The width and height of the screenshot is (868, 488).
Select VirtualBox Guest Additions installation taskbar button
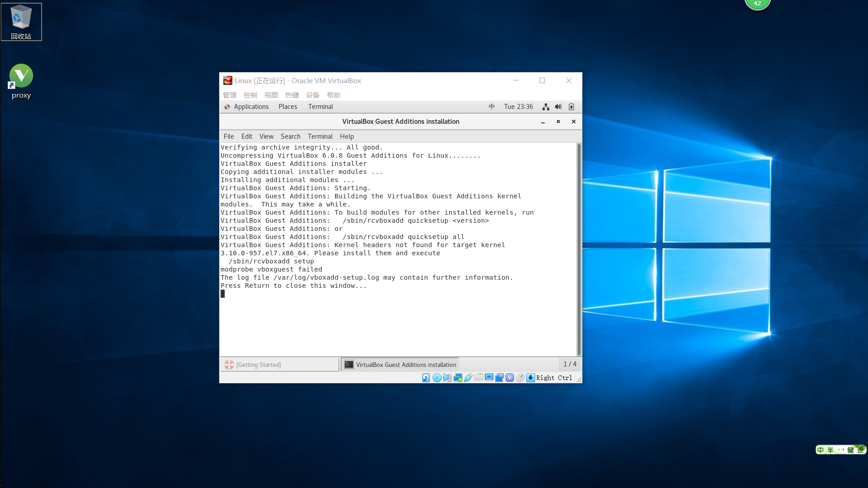400,365
